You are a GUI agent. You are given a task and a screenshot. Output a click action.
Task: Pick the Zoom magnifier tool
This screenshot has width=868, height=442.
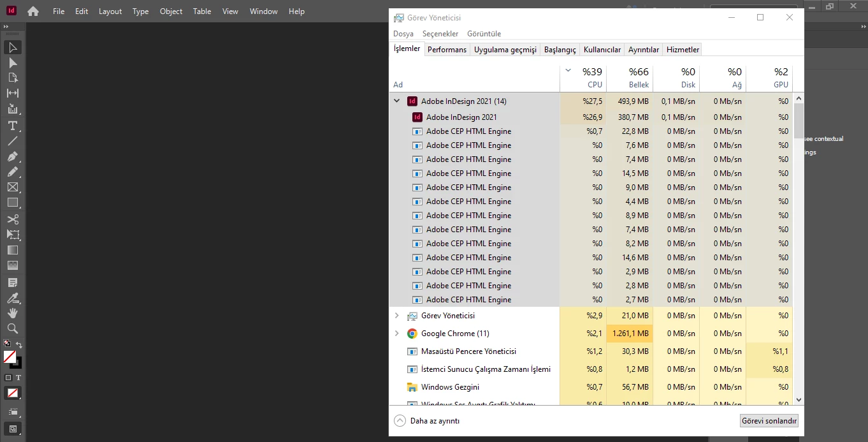(13, 328)
